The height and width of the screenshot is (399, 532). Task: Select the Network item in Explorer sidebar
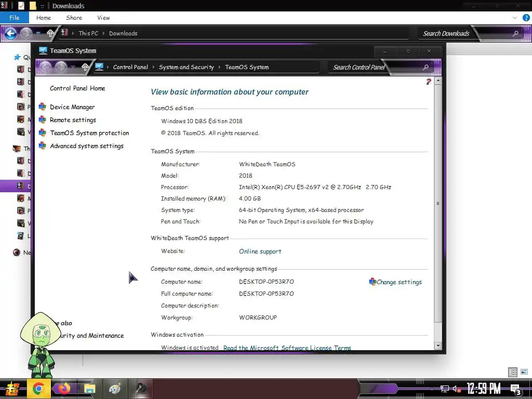click(x=22, y=252)
